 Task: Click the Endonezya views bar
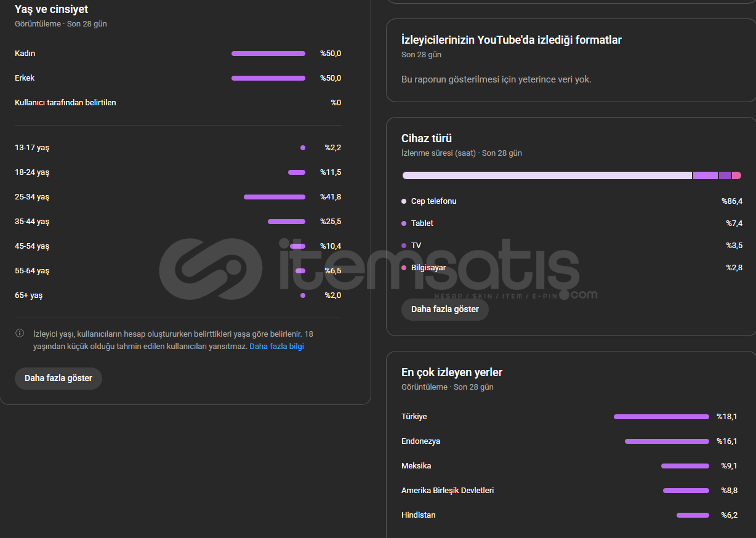click(666, 441)
